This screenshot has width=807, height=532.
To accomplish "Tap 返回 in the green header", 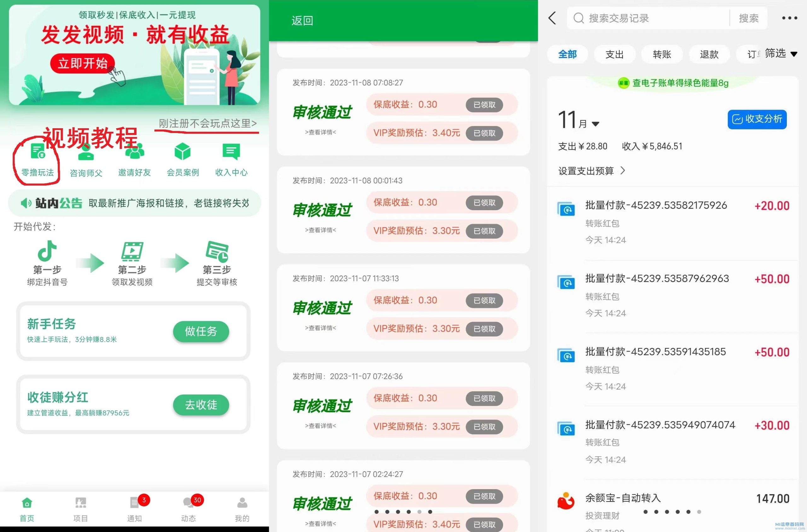I will pos(302,21).
